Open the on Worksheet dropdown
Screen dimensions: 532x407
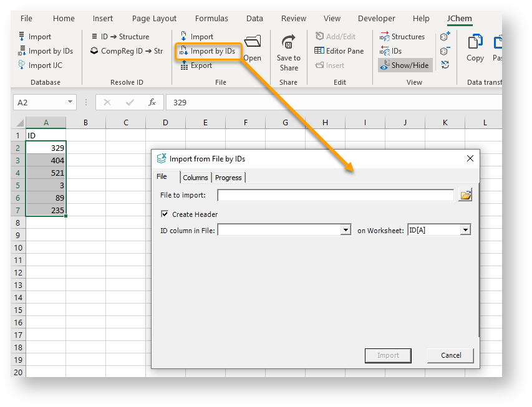point(465,230)
